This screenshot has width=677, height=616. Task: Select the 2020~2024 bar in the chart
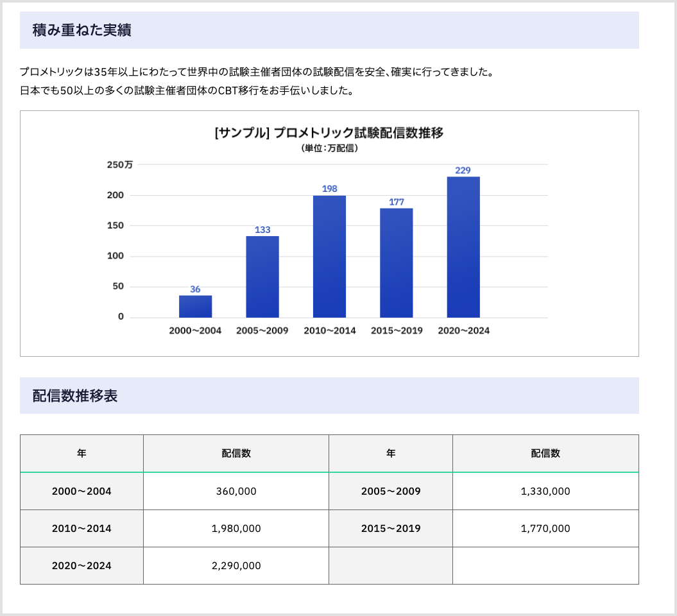pyautogui.click(x=463, y=247)
